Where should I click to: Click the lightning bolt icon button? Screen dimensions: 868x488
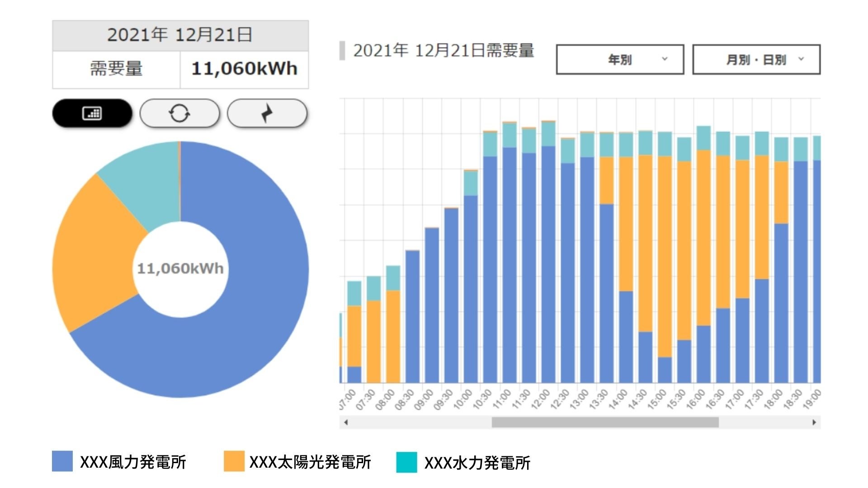(267, 113)
